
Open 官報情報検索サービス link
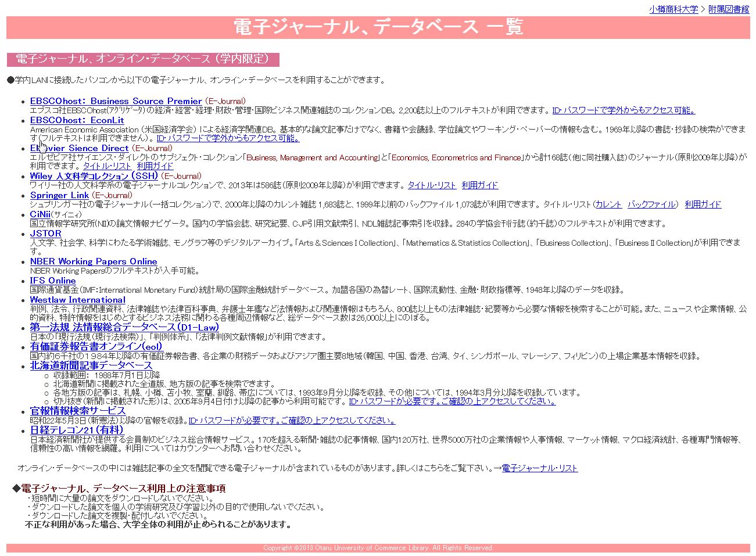tap(78, 411)
